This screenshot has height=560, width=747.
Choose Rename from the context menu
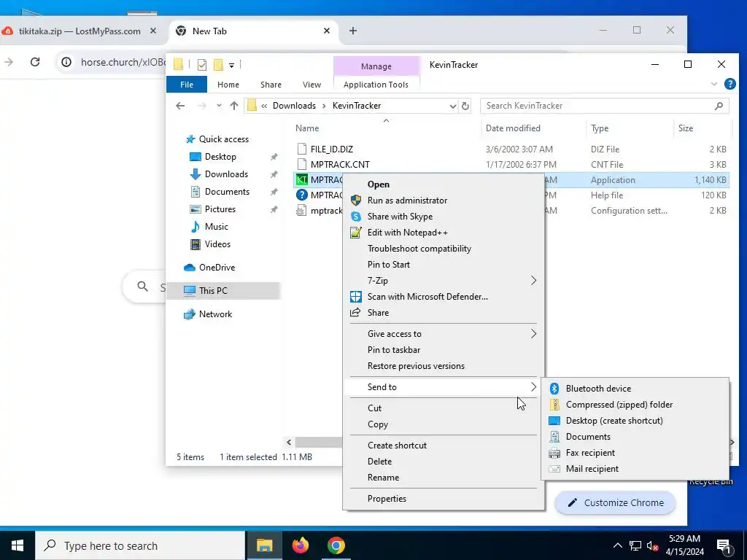tap(443, 478)
